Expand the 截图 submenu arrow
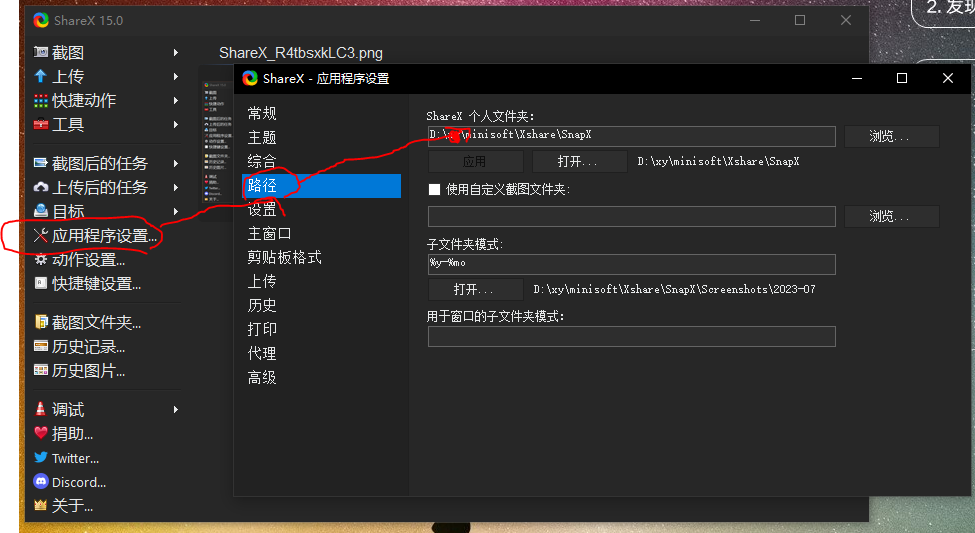The image size is (975, 533). tap(176, 53)
